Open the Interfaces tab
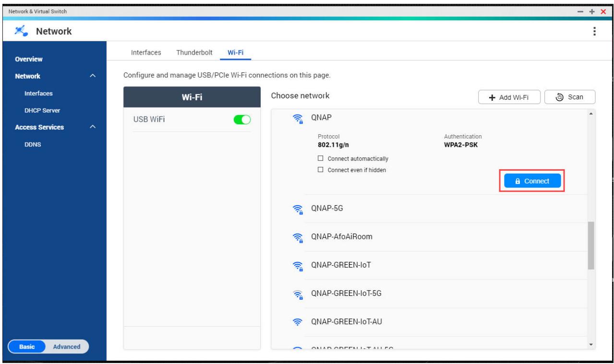The image size is (614, 364). 146,53
